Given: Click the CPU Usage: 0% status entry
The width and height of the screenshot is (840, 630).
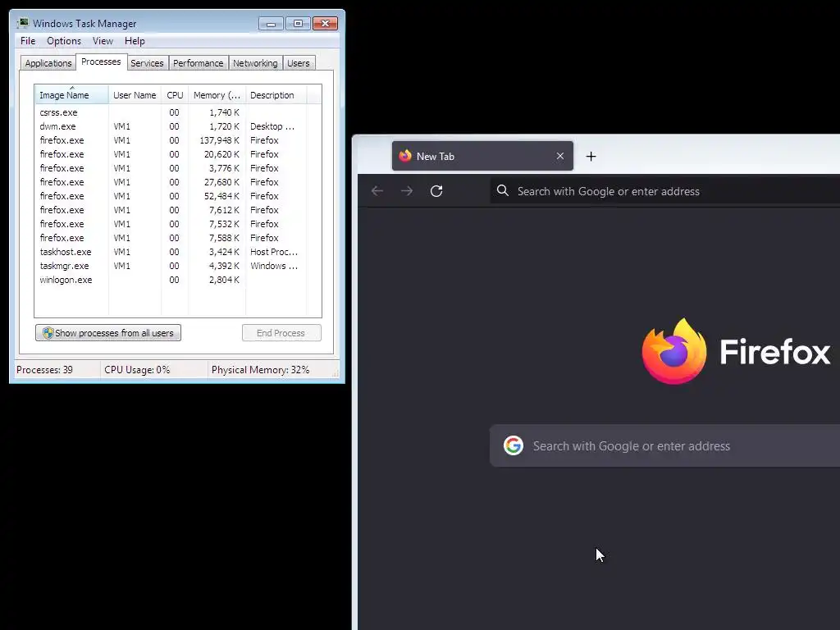Looking at the screenshot, I should pos(137,370).
